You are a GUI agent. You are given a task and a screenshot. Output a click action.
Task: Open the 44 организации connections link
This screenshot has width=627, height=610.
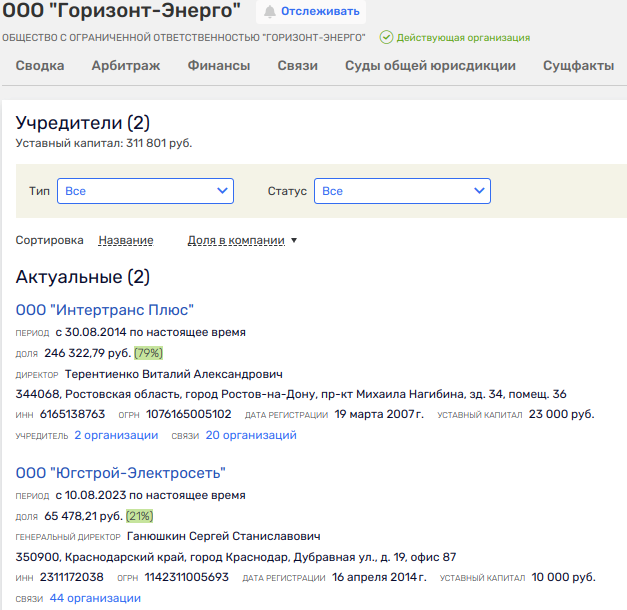[x=95, y=598]
